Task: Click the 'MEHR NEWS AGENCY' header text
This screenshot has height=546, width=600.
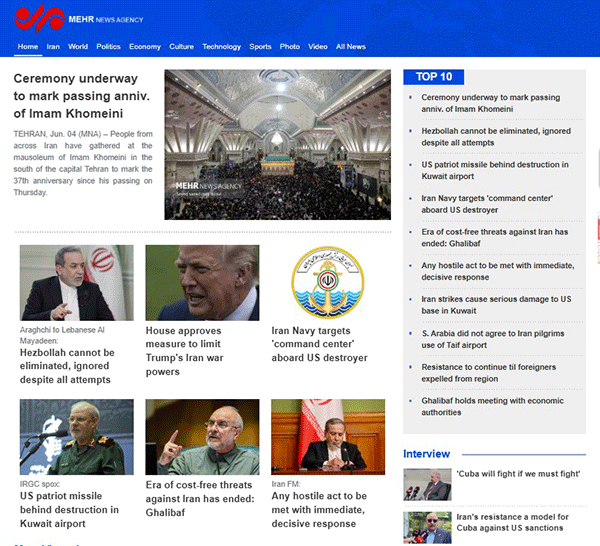Action: tap(106, 20)
